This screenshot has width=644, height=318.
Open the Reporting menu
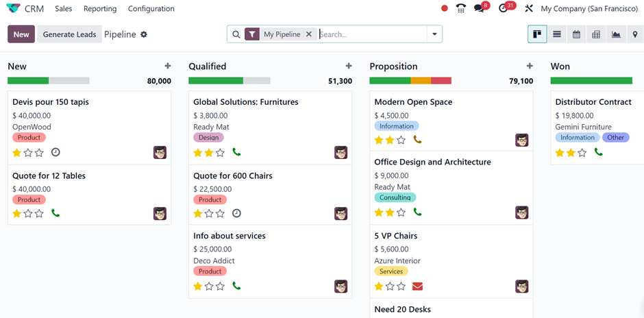[100, 9]
